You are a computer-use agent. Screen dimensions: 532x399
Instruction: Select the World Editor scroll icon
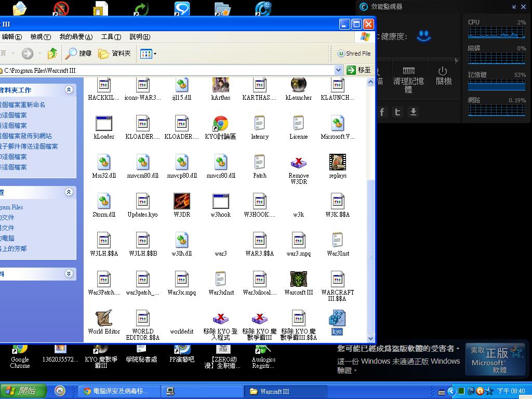104,318
